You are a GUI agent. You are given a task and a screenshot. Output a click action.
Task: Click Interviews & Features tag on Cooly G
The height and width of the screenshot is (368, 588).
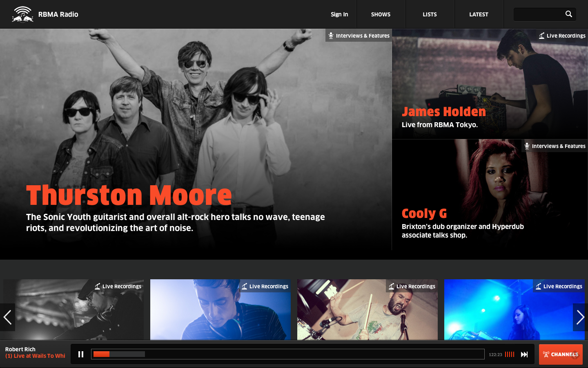click(555, 146)
